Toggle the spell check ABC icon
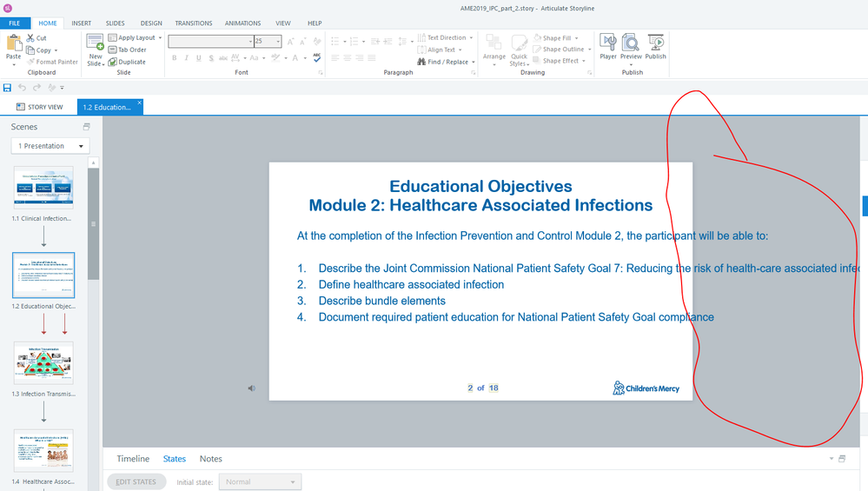Image resolution: width=868 pixels, height=491 pixels. (x=316, y=58)
